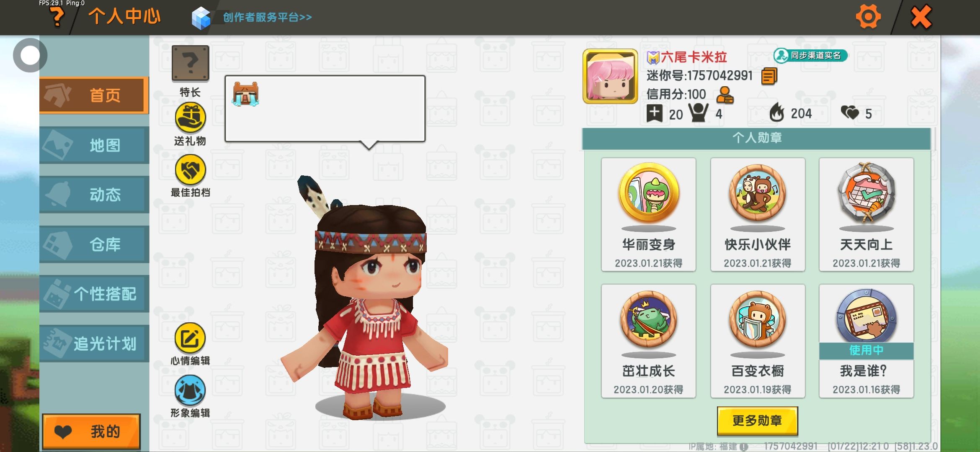Open the 仓库 sidebar tab

click(94, 244)
